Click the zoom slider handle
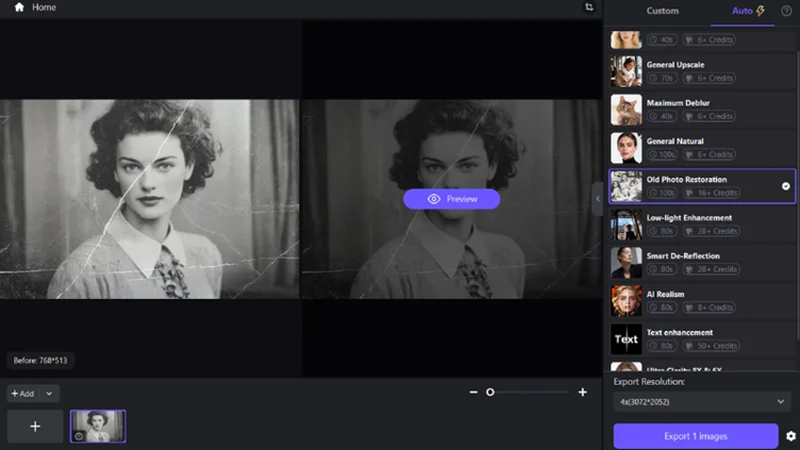 (490, 392)
